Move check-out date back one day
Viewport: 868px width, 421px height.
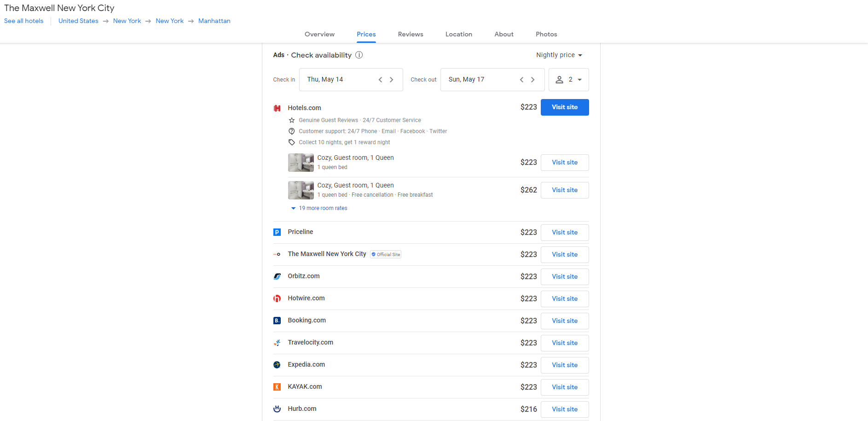click(x=521, y=80)
